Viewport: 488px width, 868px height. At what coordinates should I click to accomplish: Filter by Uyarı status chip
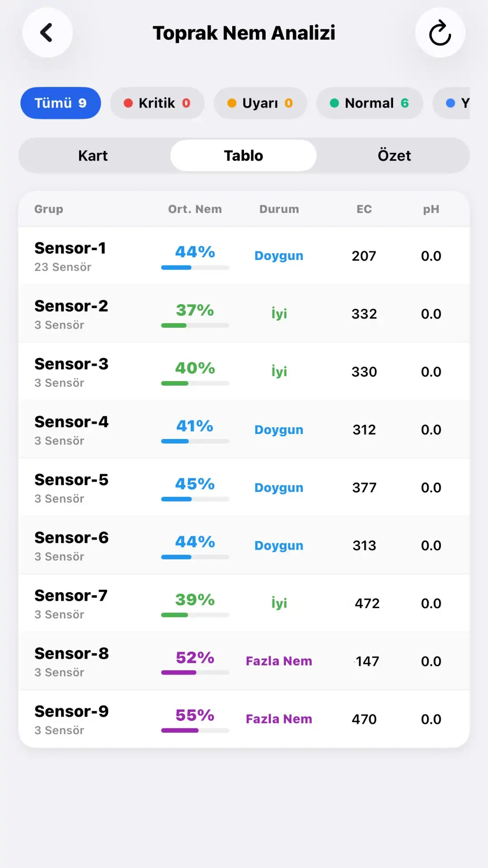point(260,103)
